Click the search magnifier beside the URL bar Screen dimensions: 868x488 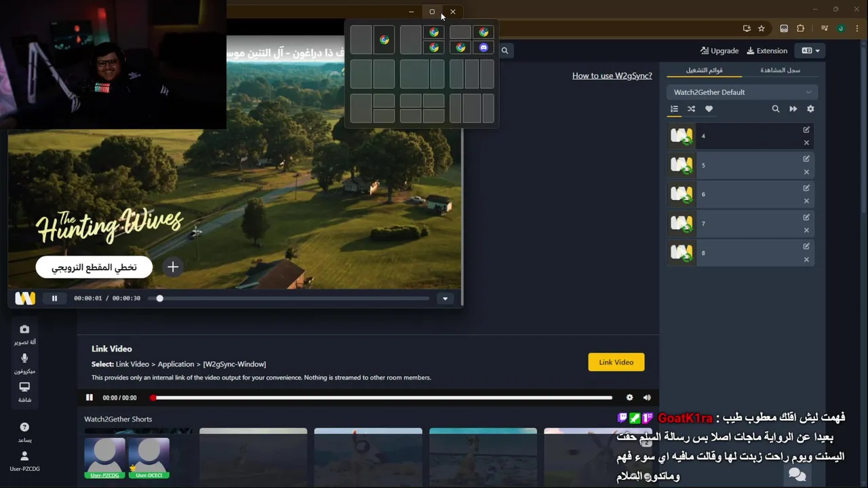click(505, 50)
